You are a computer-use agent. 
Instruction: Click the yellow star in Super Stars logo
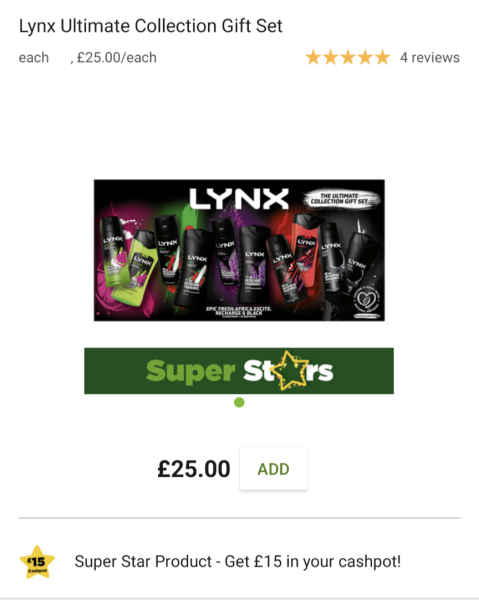pos(290,370)
